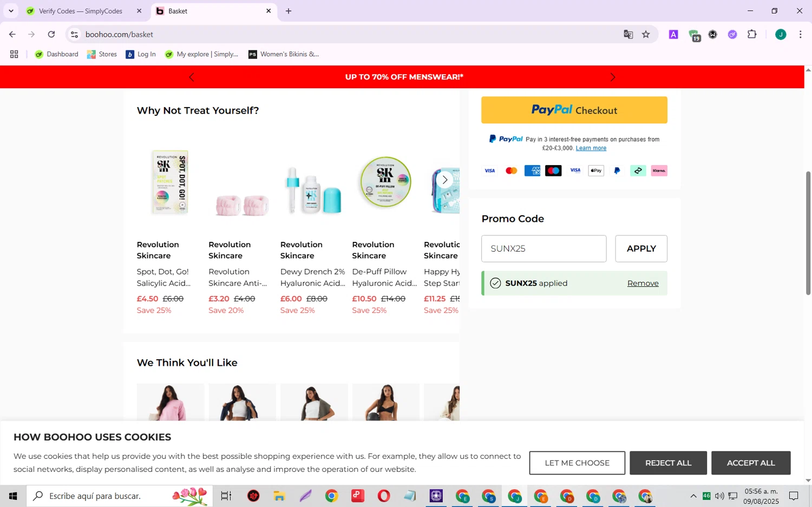Click the translate page icon
This screenshot has height=507, width=812.
(x=628, y=34)
